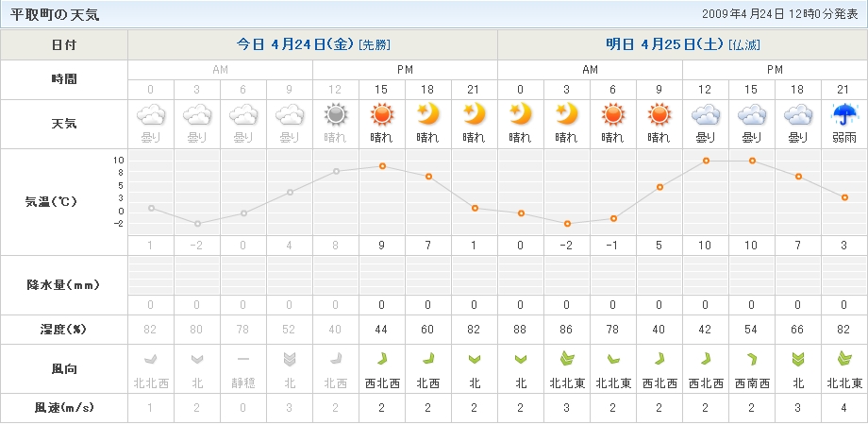Click today's 15時 temperature graph point

(382, 166)
